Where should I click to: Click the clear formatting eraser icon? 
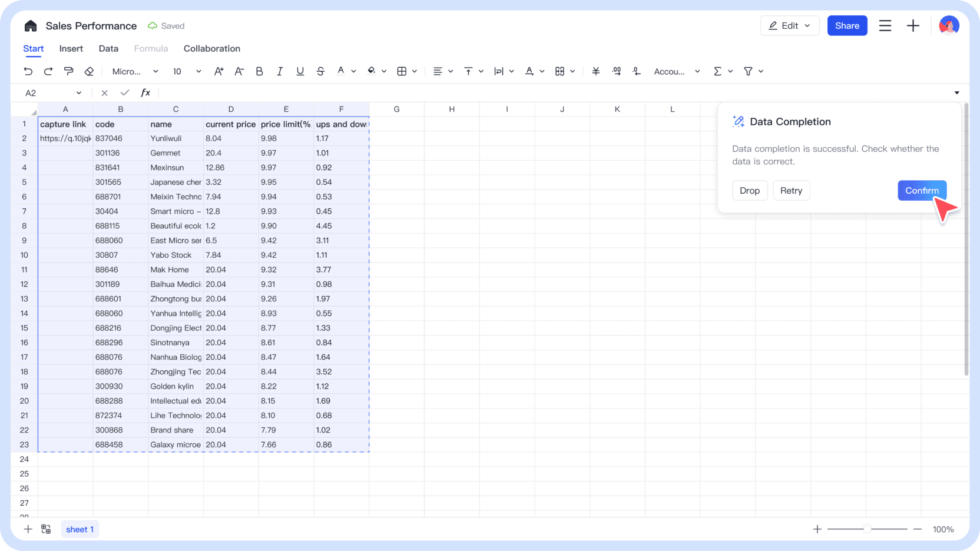point(89,71)
